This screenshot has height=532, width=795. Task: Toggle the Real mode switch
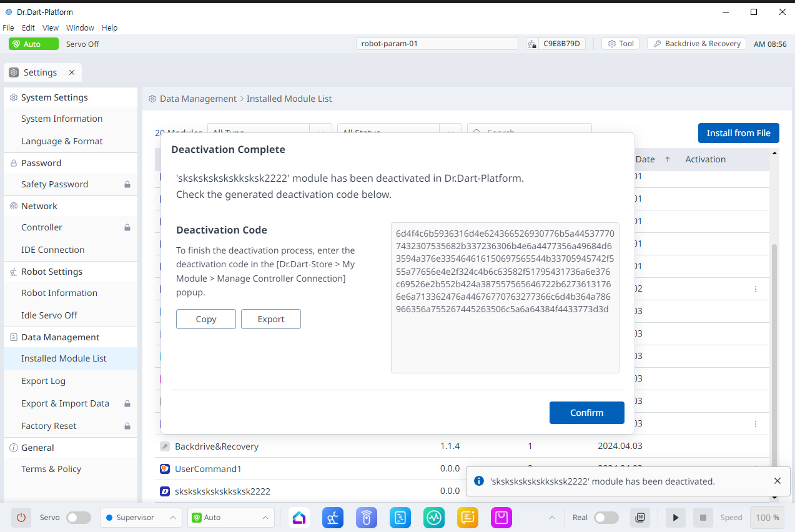[606, 518]
